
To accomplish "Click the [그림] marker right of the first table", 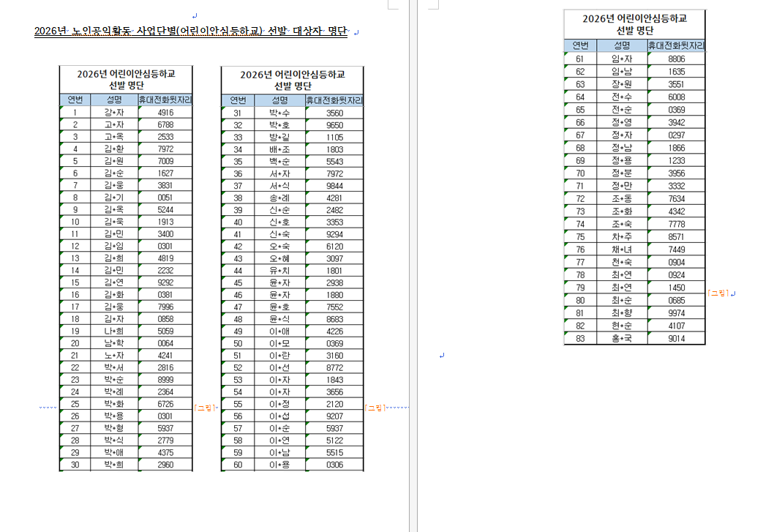I will coord(204,408).
